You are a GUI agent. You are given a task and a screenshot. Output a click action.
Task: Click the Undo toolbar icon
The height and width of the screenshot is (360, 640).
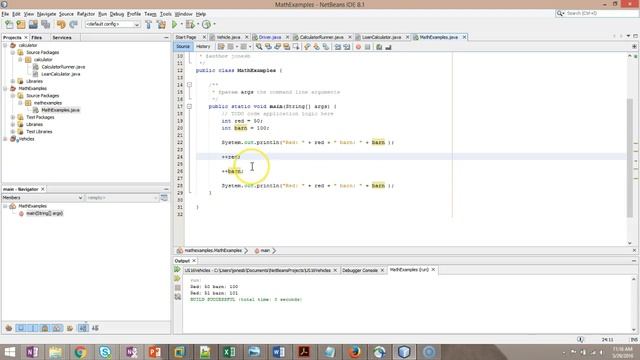(x=61, y=24)
